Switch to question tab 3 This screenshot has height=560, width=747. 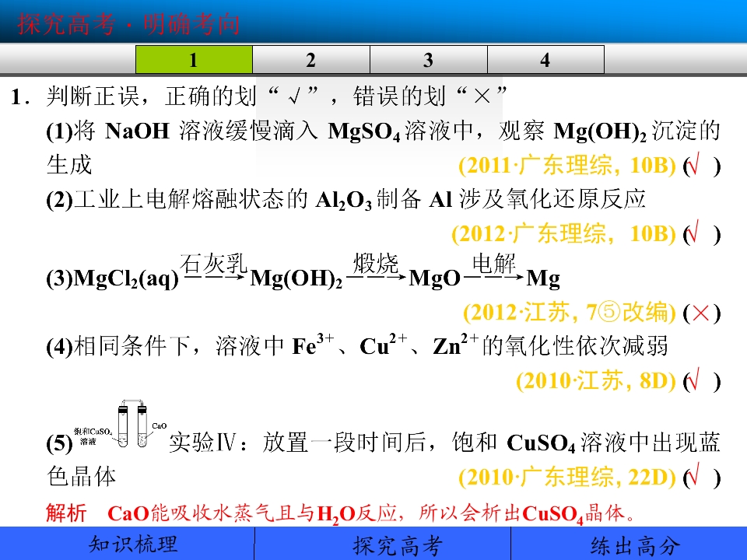click(x=428, y=60)
